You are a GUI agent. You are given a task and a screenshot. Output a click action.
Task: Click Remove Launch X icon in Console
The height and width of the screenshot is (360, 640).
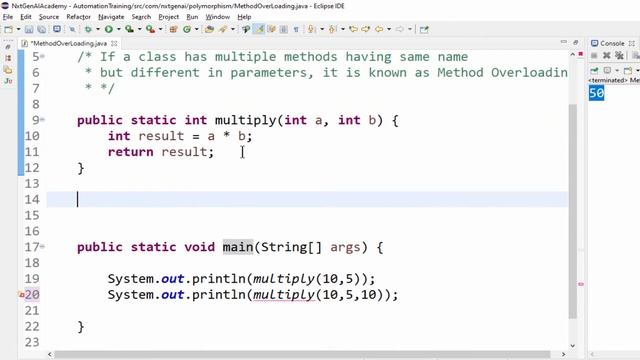pyautogui.click(x=607, y=55)
